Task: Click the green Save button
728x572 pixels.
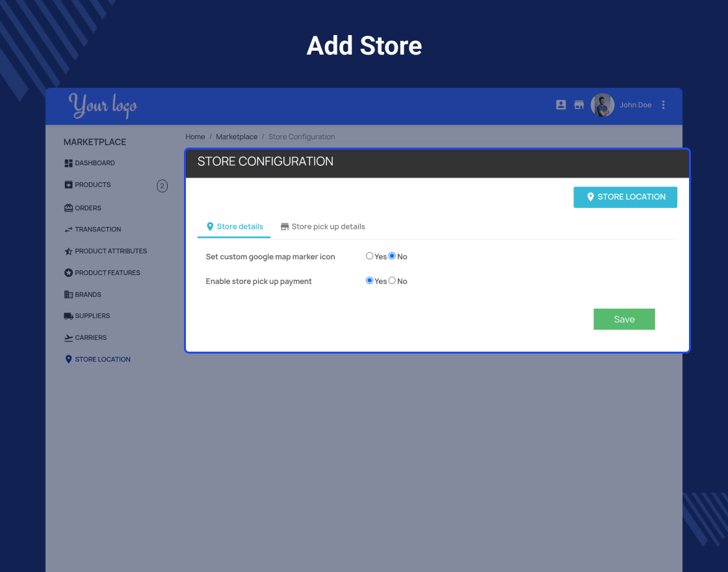Action: pyautogui.click(x=624, y=319)
